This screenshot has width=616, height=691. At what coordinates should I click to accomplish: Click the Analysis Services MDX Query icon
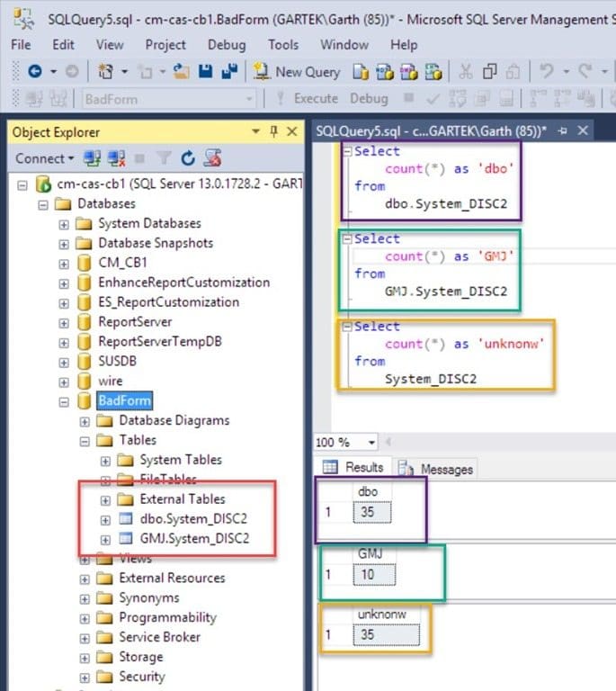coord(384,71)
